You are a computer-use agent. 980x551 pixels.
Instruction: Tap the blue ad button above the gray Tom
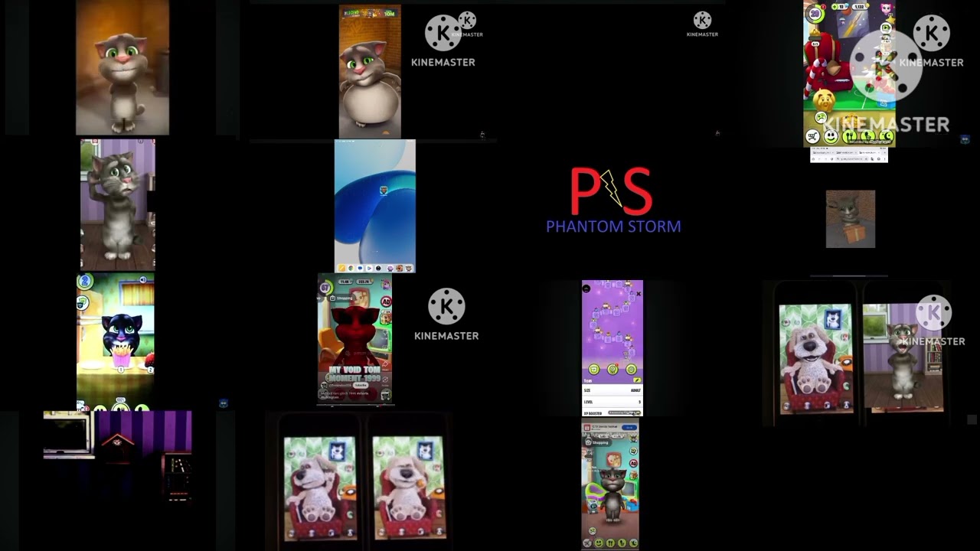[x=629, y=428]
